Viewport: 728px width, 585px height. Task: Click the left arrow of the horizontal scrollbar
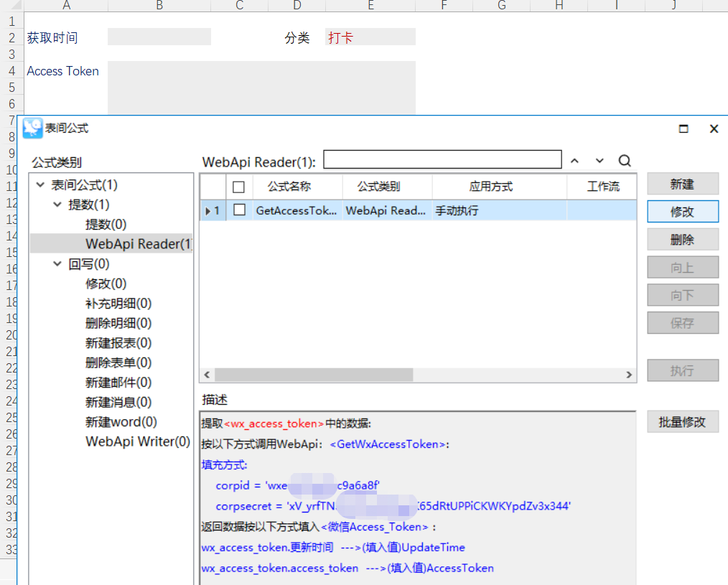pyautogui.click(x=206, y=375)
